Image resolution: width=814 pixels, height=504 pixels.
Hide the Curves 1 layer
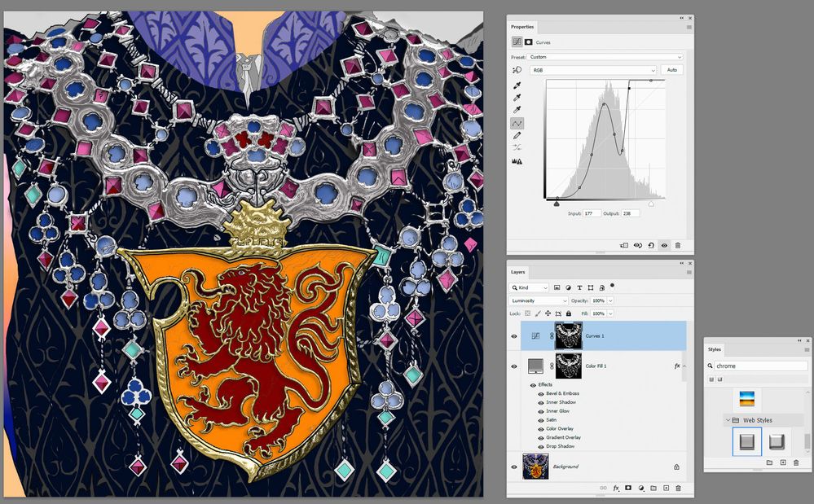coord(514,336)
